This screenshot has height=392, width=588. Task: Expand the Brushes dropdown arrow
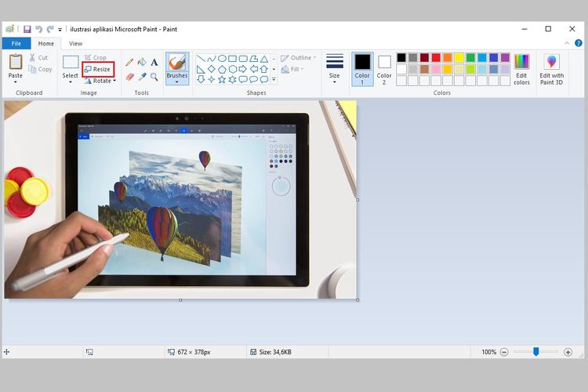click(177, 82)
